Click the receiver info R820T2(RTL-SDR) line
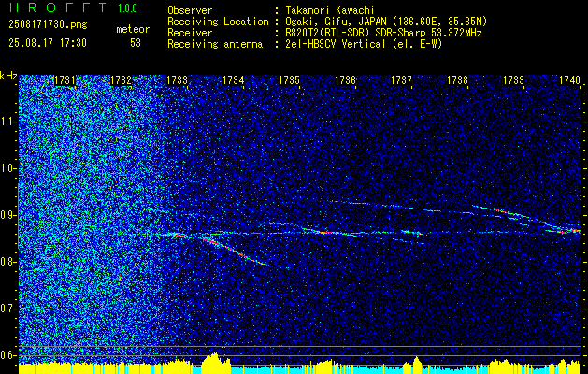588x374 pixels. (383, 33)
